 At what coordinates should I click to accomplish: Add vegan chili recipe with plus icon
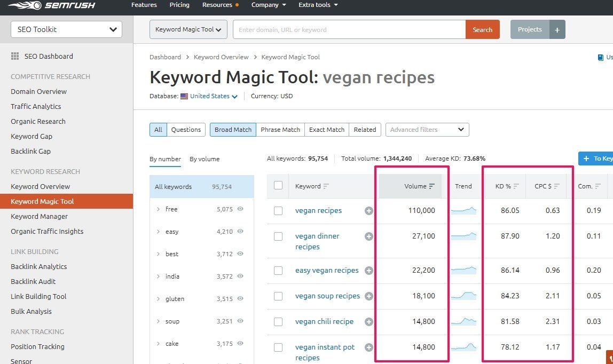[368, 322]
